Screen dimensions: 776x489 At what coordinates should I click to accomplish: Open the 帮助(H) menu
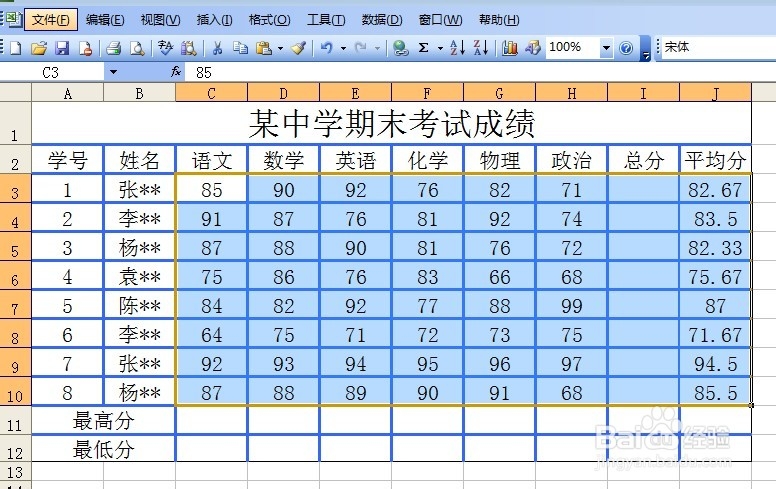[499, 20]
